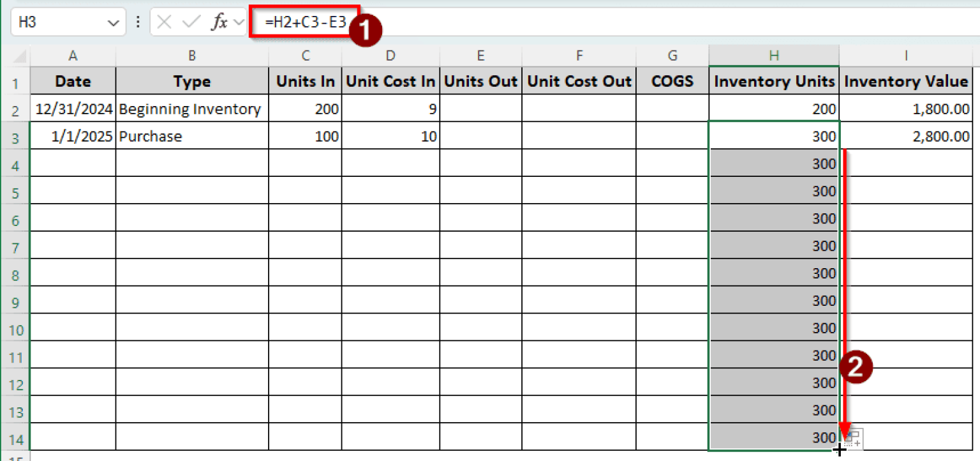Screen dimensions: 980x461
Task: Click the COGS column header cell
Action: coord(672,81)
